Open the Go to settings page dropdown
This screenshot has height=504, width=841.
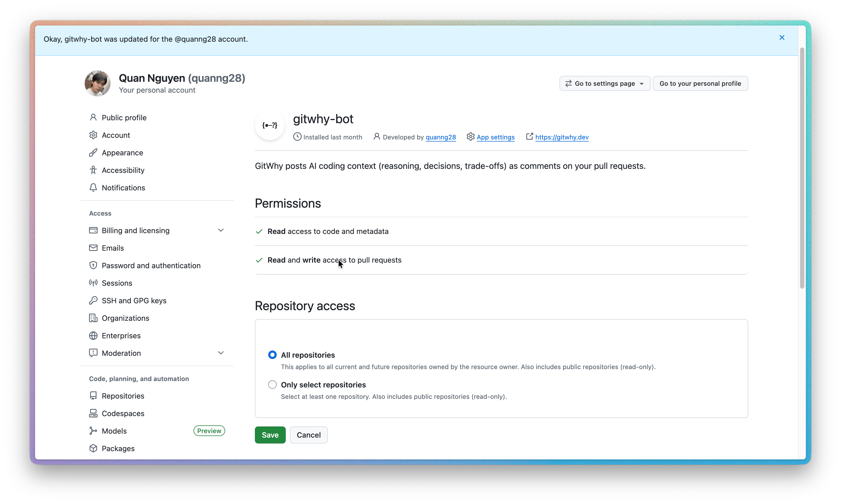pos(605,84)
